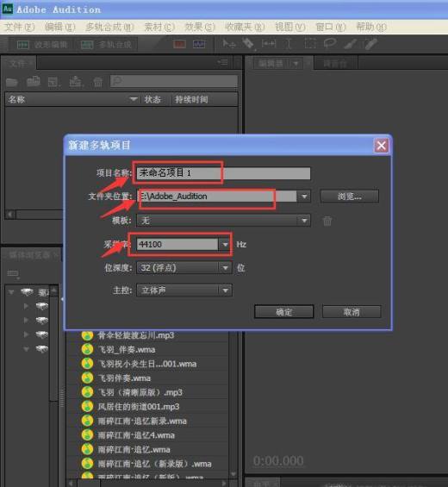The width and height of the screenshot is (448, 487).
Task: Open the 模板 template dropdown
Action: [223, 221]
